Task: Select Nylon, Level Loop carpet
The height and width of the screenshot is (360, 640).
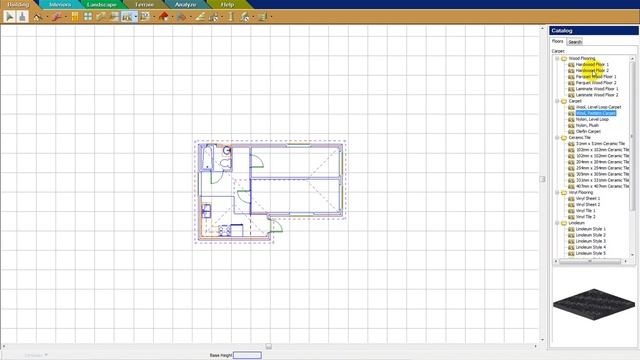Action: pyautogui.click(x=592, y=119)
